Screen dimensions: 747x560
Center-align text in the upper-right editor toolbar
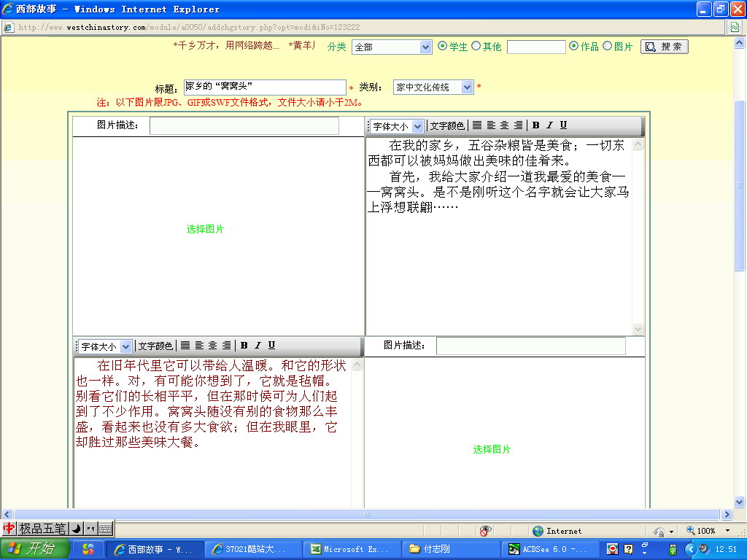pos(504,125)
